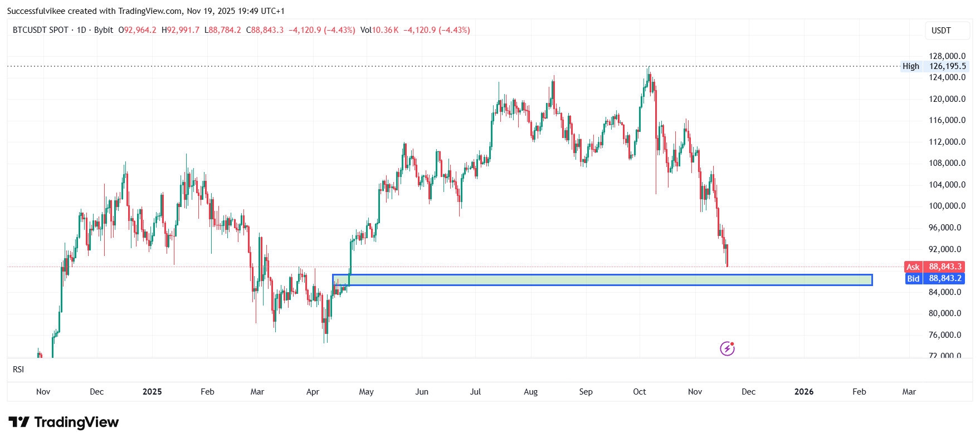Select the blue-outlined support zone rectangle
Screen dimensions: 980x443
click(602, 280)
